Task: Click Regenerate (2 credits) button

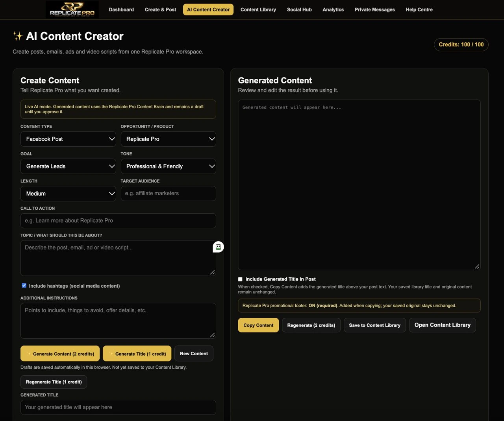Action: point(311,325)
